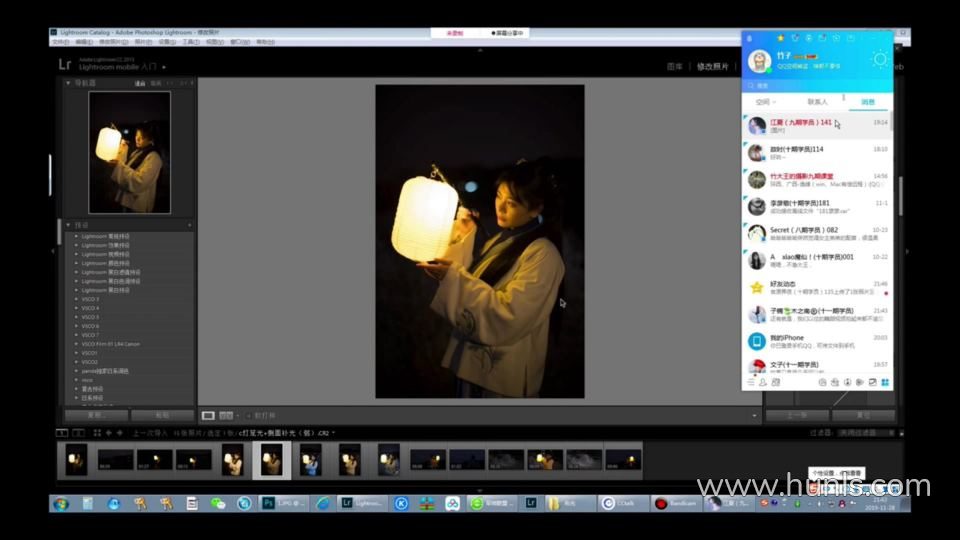Add a new preset with plus icon
960x540 pixels.
click(189, 225)
